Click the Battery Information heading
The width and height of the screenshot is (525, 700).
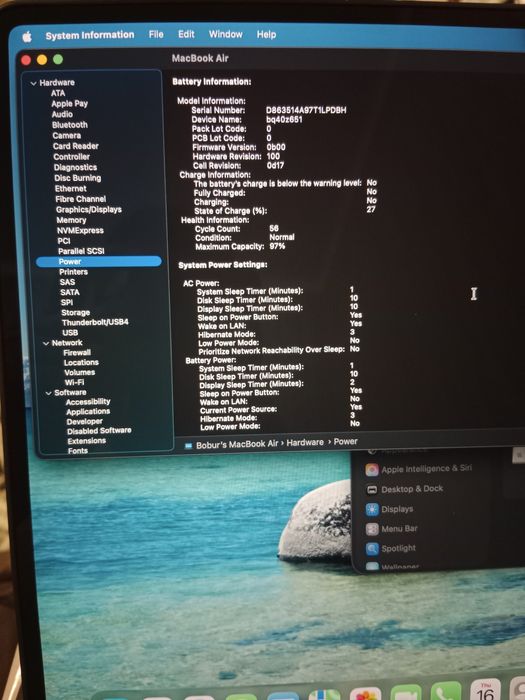tap(212, 82)
